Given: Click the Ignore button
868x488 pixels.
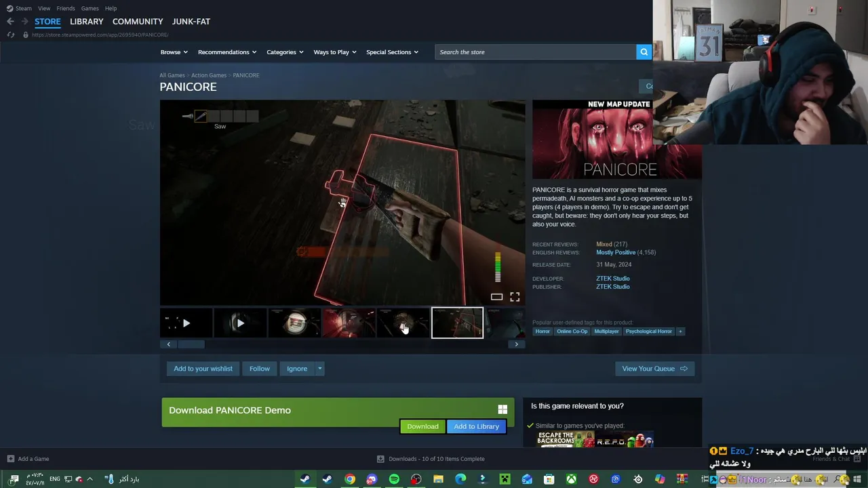Looking at the screenshot, I should click(x=297, y=369).
